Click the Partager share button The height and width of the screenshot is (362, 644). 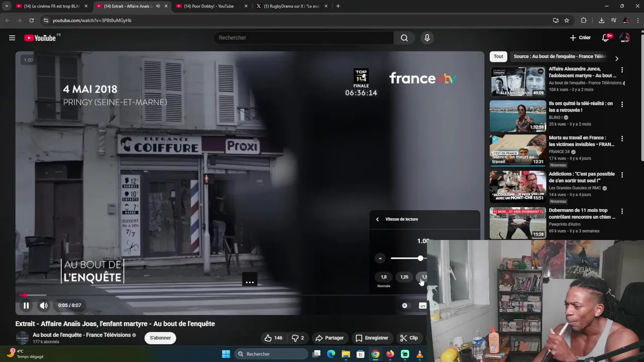[x=330, y=338]
